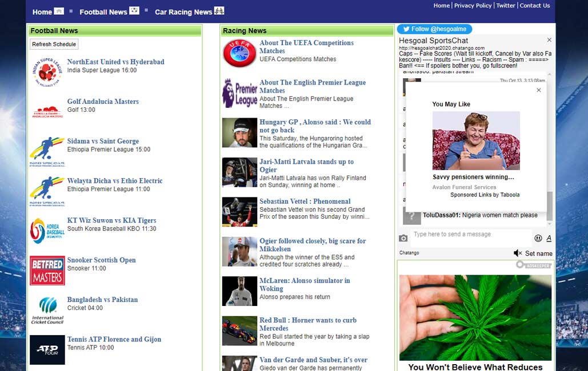Click Sponsored Links by Taboola
Image resolution: width=588 pixels, height=371 pixels.
coord(485,195)
